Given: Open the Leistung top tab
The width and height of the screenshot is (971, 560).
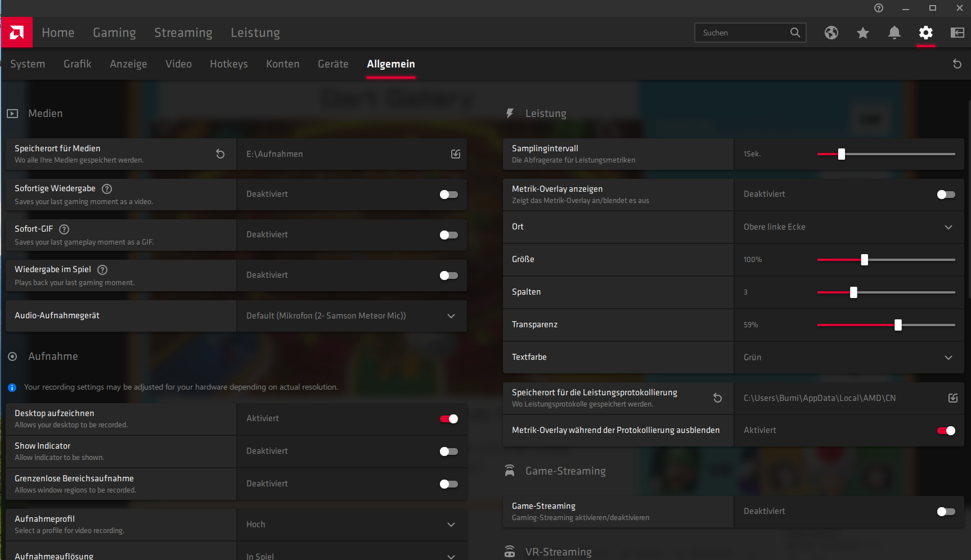Looking at the screenshot, I should pyautogui.click(x=255, y=33).
